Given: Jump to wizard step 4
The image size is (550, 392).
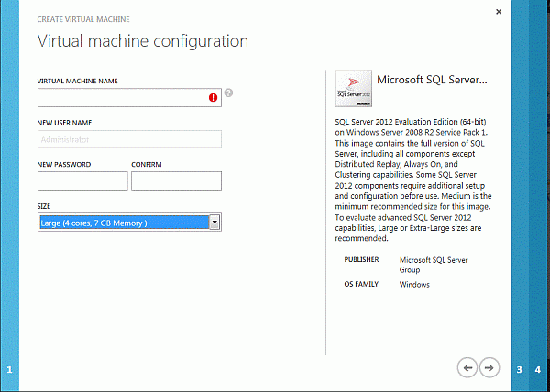Looking at the screenshot, I should pyautogui.click(x=538, y=369).
